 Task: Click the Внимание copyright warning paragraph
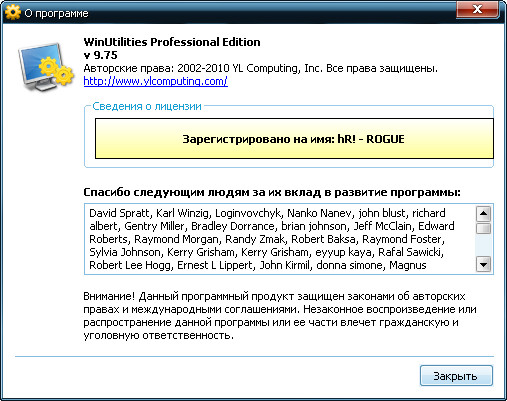click(x=280, y=316)
